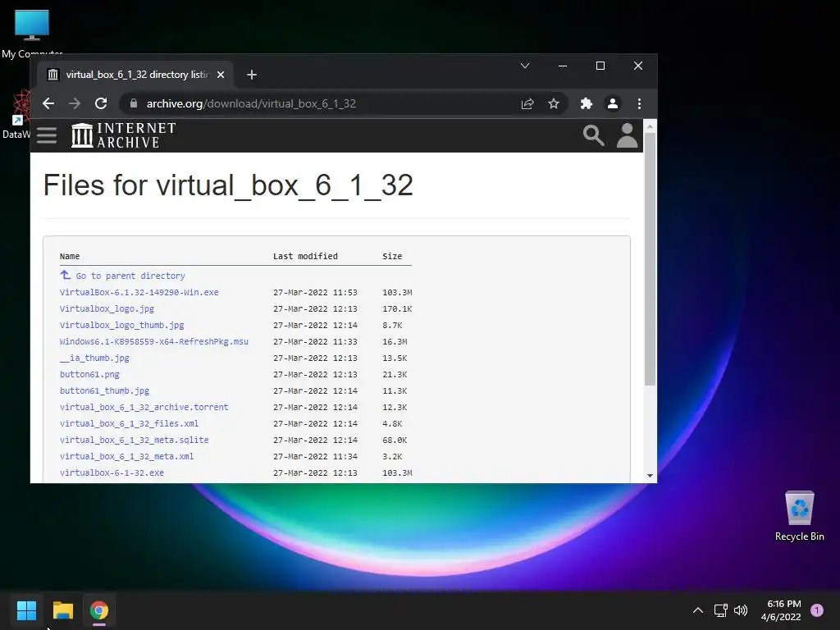Click the page scrollbar up arrow
Image resolution: width=840 pixels, height=630 pixels.
(650, 126)
